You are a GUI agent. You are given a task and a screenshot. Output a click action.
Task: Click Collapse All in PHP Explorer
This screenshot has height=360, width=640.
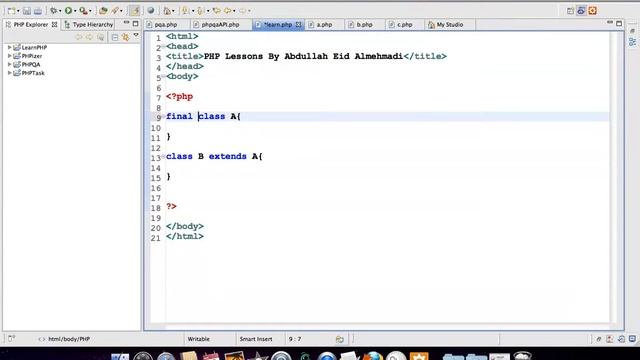click(115, 38)
